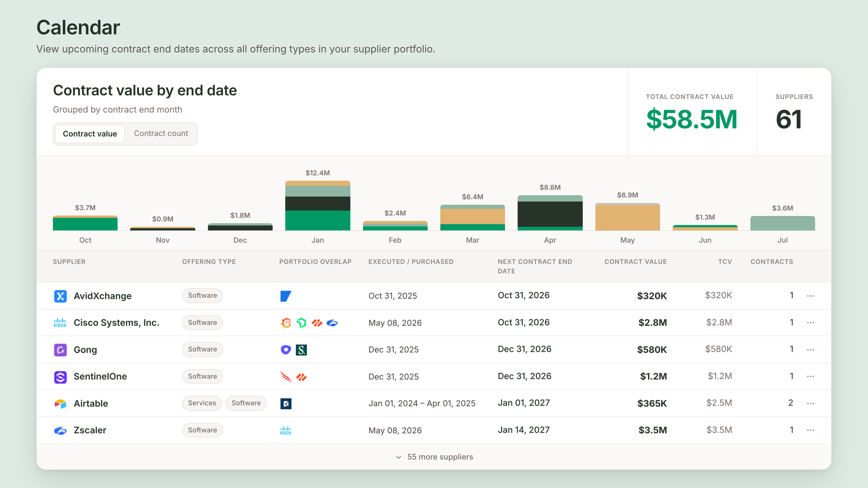This screenshot has height=488, width=868.
Task: Expand the 55 more suppliers list
Action: click(x=434, y=457)
